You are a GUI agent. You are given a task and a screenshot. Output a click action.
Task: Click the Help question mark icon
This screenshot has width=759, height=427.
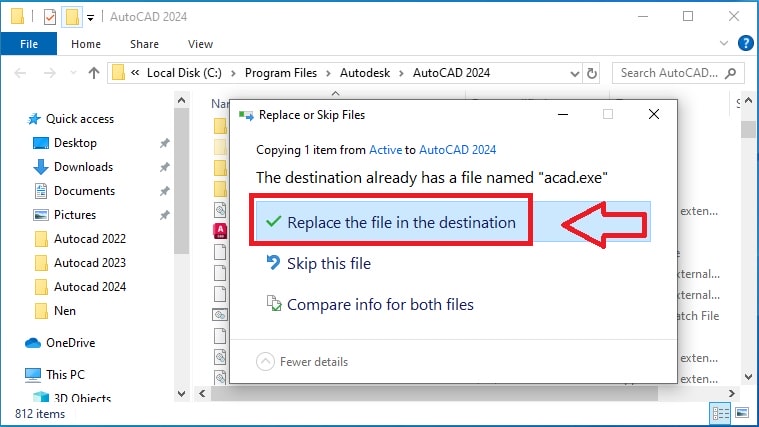tap(745, 44)
